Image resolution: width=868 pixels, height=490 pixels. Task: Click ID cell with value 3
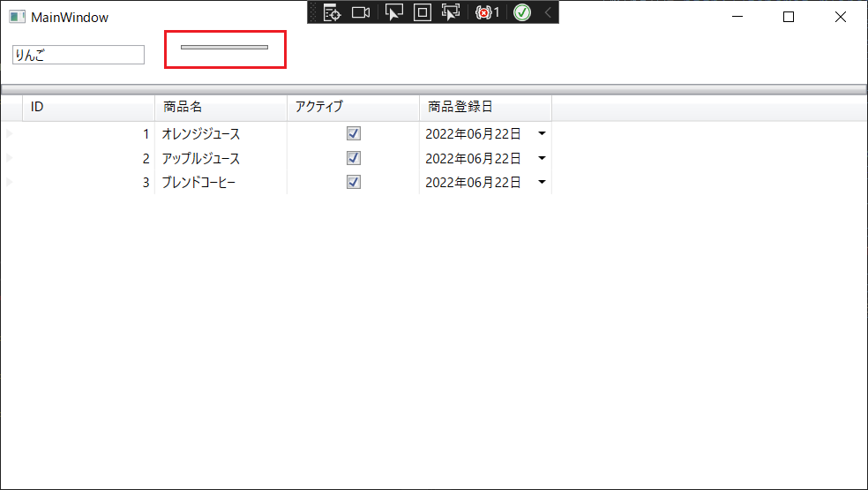pyautogui.click(x=88, y=182)
